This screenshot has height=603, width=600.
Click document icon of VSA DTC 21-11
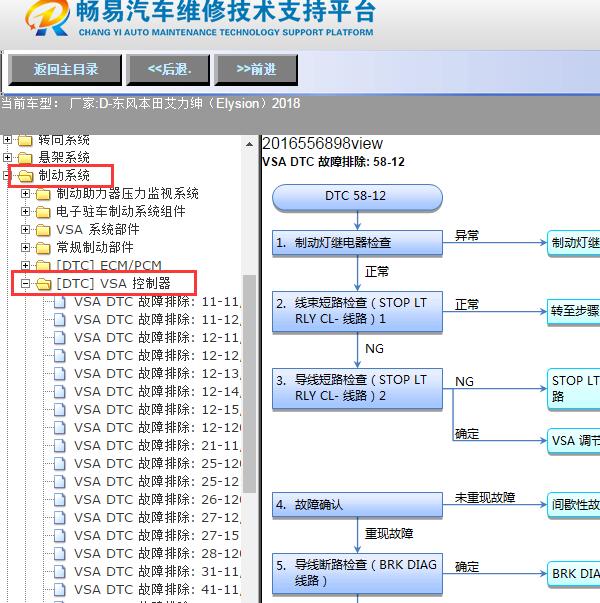coord(60,446)
